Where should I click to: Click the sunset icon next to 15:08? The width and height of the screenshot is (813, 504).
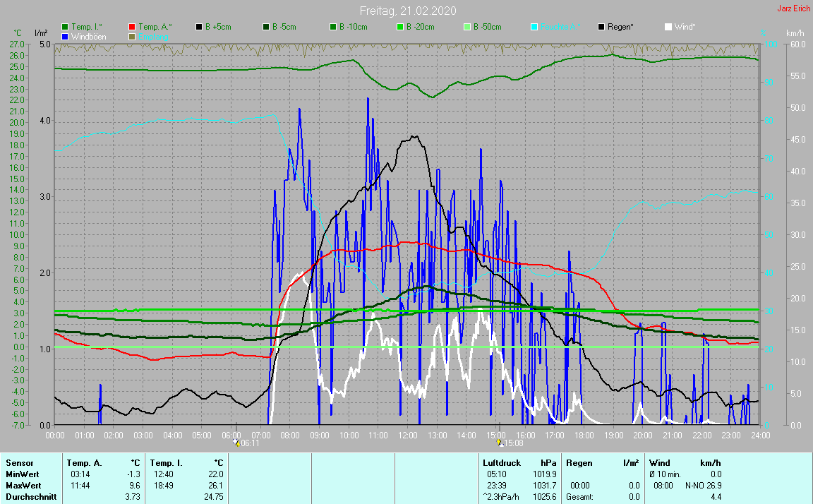click(x=500, y=443)
